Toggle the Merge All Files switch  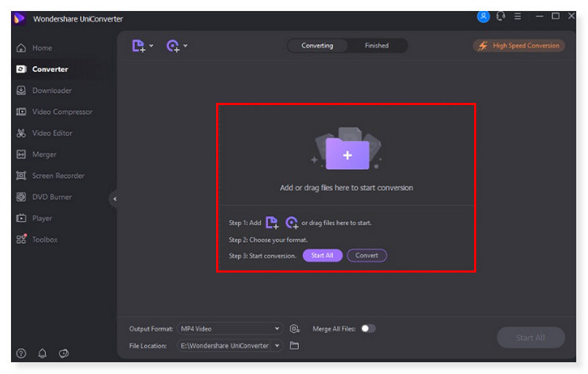pyautogui.click(x=367, y=328)
